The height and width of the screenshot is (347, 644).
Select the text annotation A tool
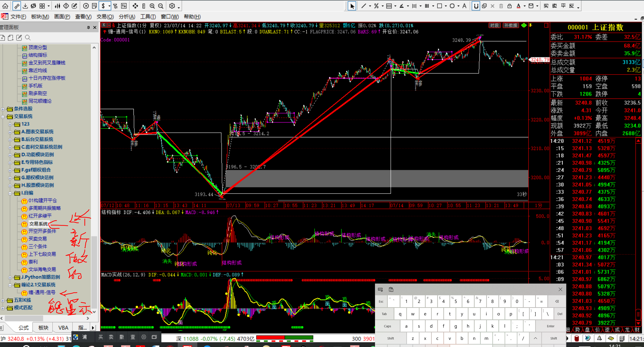pos(464,6)
